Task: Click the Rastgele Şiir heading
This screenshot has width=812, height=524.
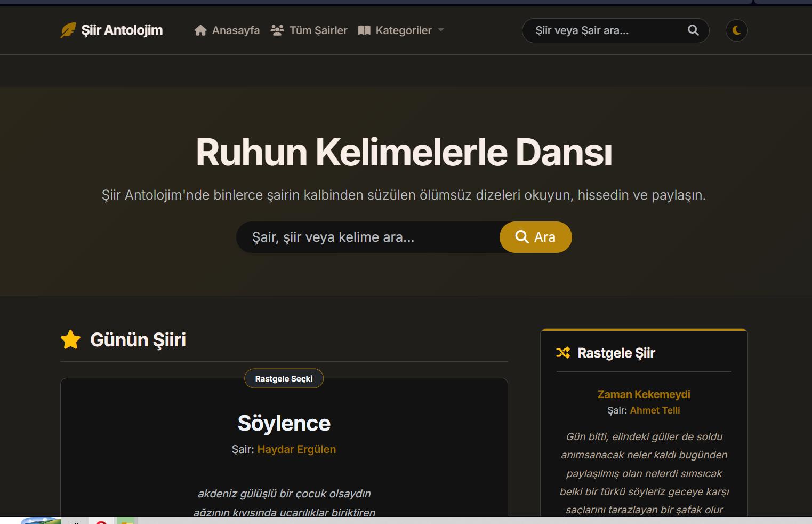Action: click(x=616, y=353)
